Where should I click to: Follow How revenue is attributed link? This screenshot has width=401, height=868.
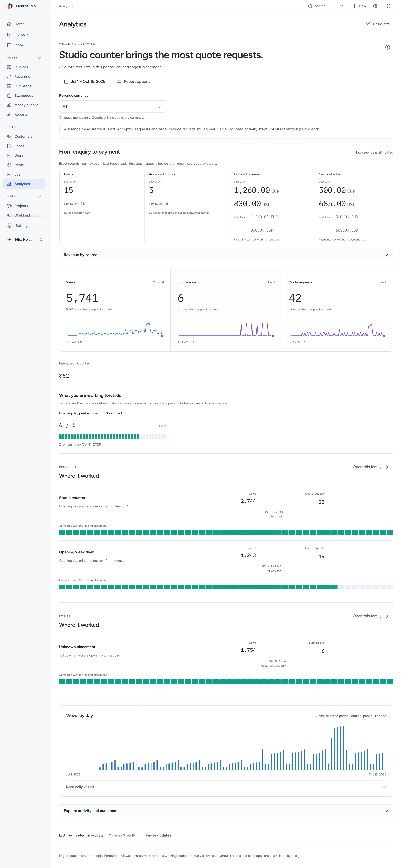pyautogui.click(x=373, y=153)
